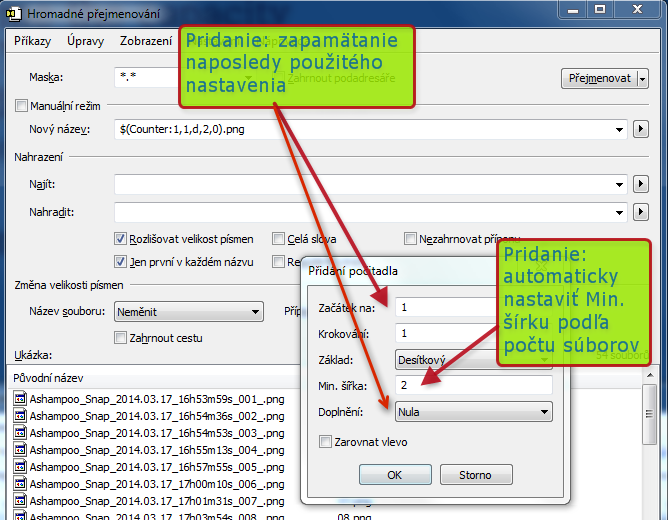Image resolution: width=668 pixels, height=520 pixels.
Task: Open the Přejmenovat button dropdown arrow
Action: click(643, 78)
